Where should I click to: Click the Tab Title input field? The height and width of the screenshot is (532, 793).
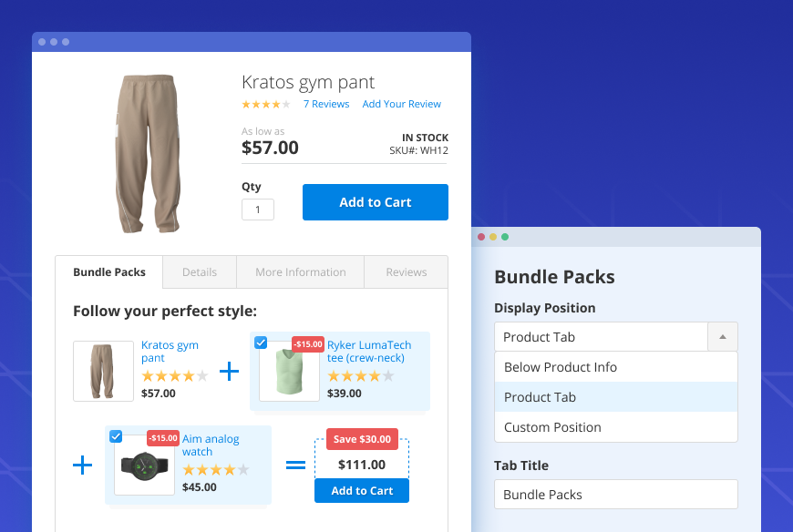pyautogui.click(x=615, y=495)
